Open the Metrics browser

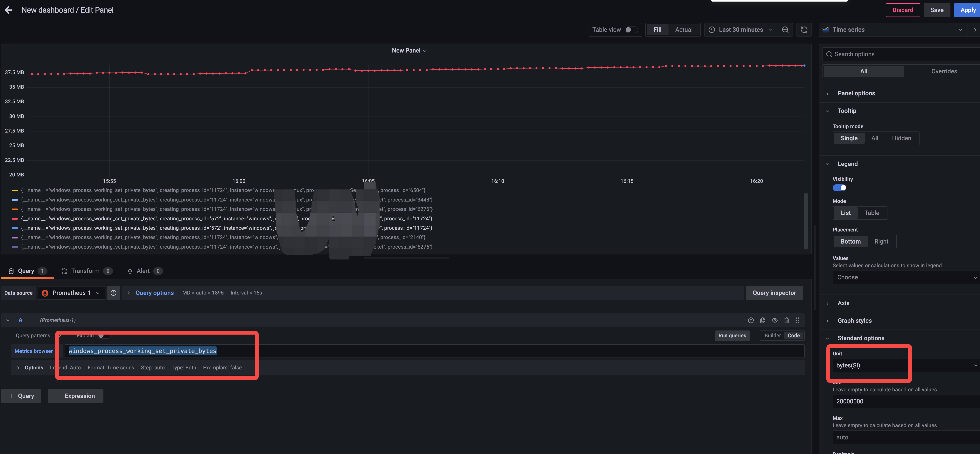tap(33, 351)
